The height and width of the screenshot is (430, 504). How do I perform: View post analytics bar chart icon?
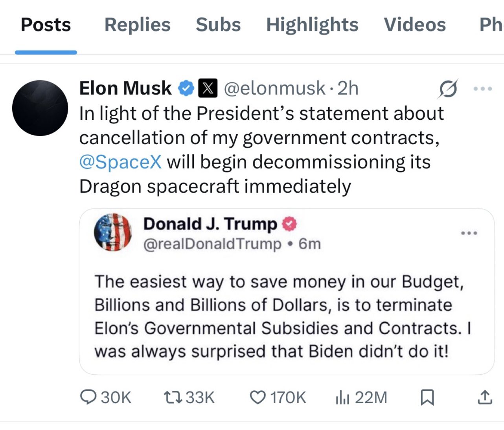[x=342, y=397]
